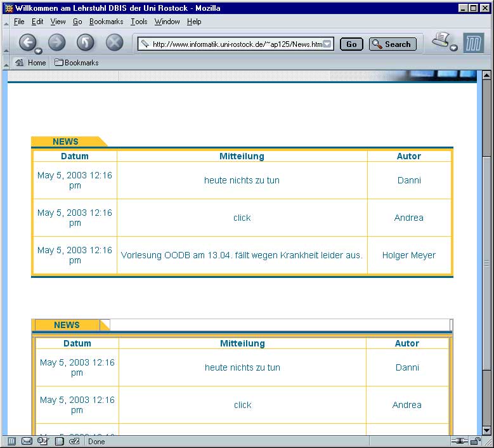Screen dimensions: 494x448
Task: Click the Back navigation button
Action: click(x=27, y=43)
